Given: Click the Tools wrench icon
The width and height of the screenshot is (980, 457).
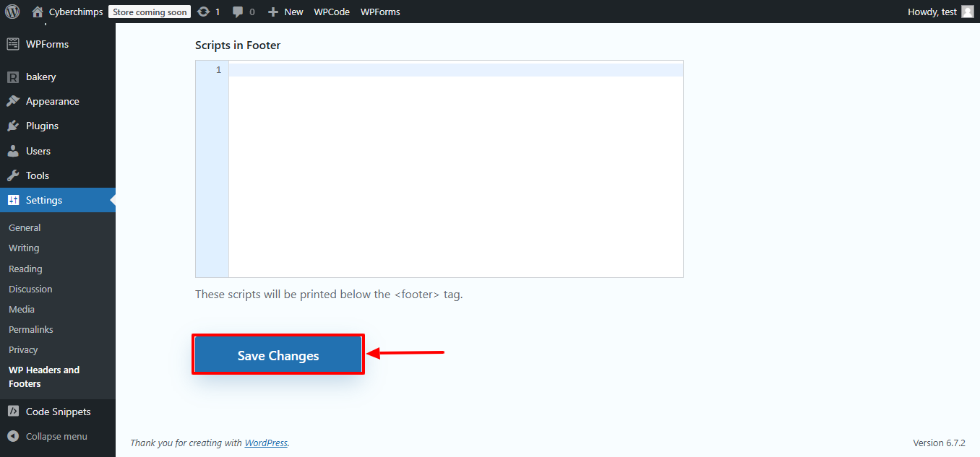Looking at the screenshot, I should (x=13, y=175).
